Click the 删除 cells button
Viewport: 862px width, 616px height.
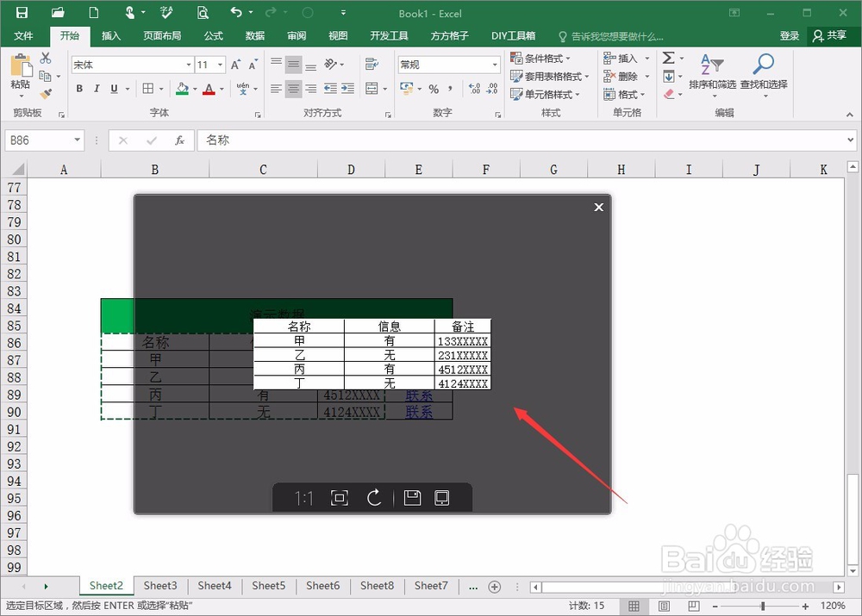point(621,77)
